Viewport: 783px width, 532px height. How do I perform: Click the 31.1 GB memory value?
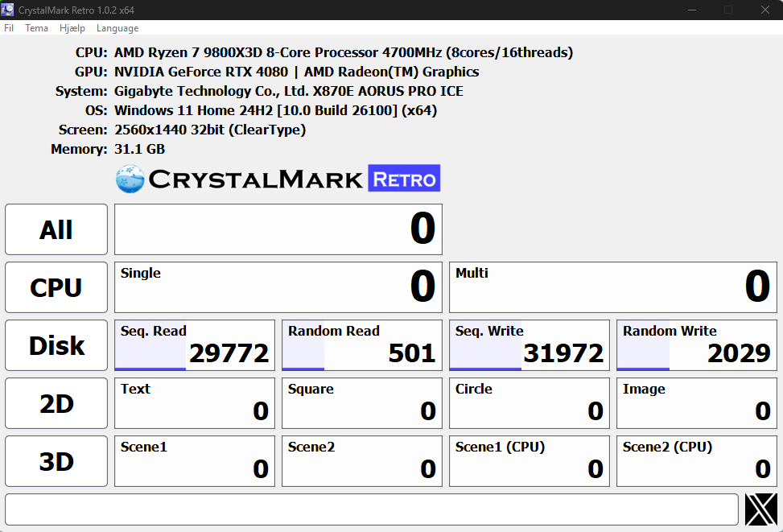point(140,149)
